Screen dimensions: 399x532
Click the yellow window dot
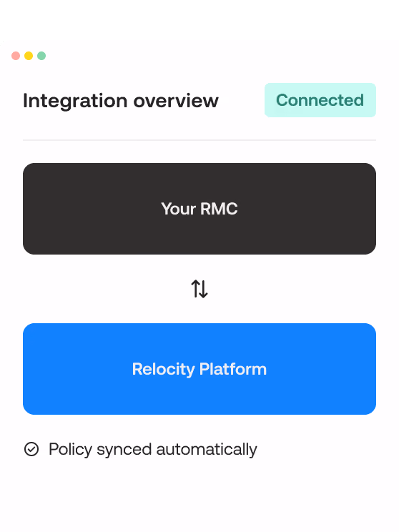pyautogui.click(x=29, y=56)
